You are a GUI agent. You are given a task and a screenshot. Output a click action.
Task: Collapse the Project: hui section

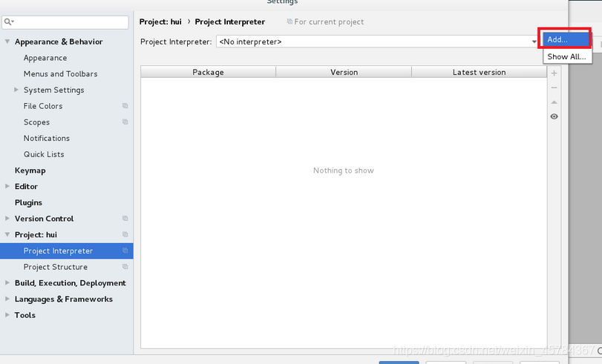pyautogui.click(x=7, y=234)
